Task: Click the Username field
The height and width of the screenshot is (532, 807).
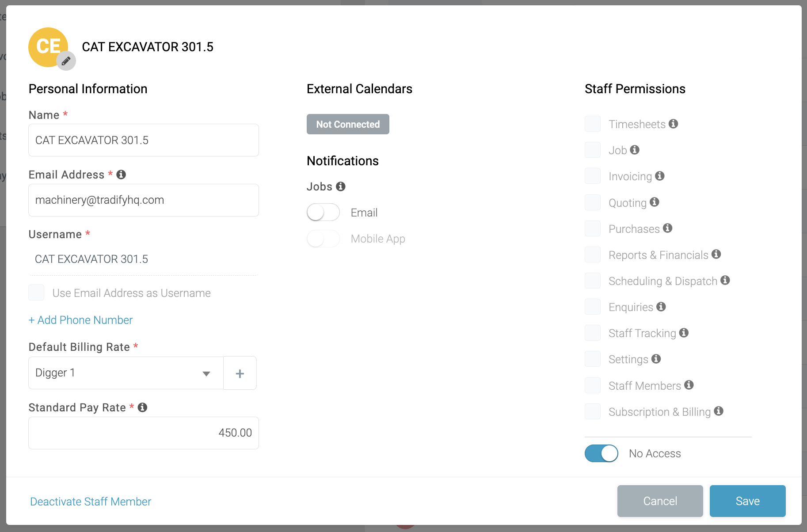Action: [x=144, y=259]
